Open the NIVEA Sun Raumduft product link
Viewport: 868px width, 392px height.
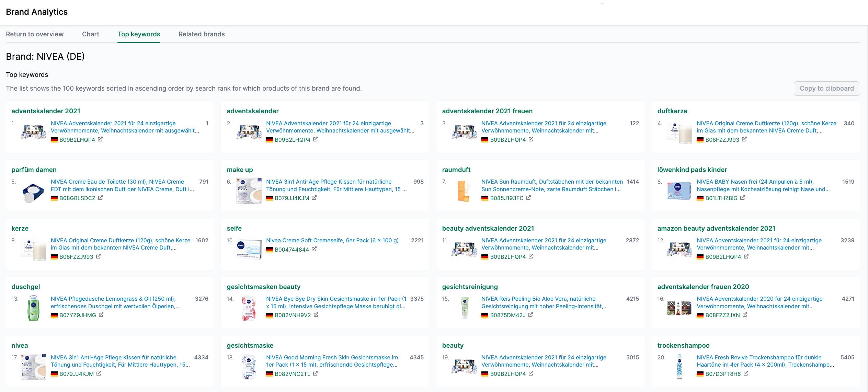551,185
